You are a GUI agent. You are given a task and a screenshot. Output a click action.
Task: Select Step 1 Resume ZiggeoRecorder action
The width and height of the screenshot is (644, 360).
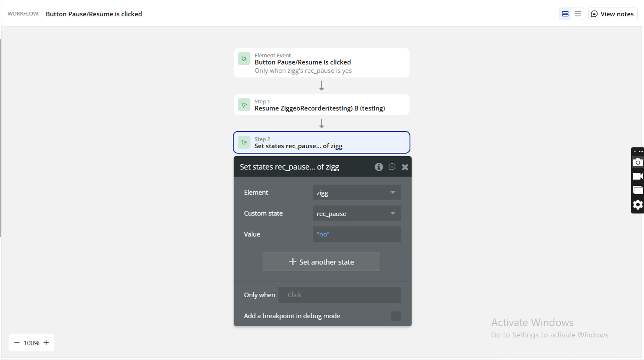321,105
